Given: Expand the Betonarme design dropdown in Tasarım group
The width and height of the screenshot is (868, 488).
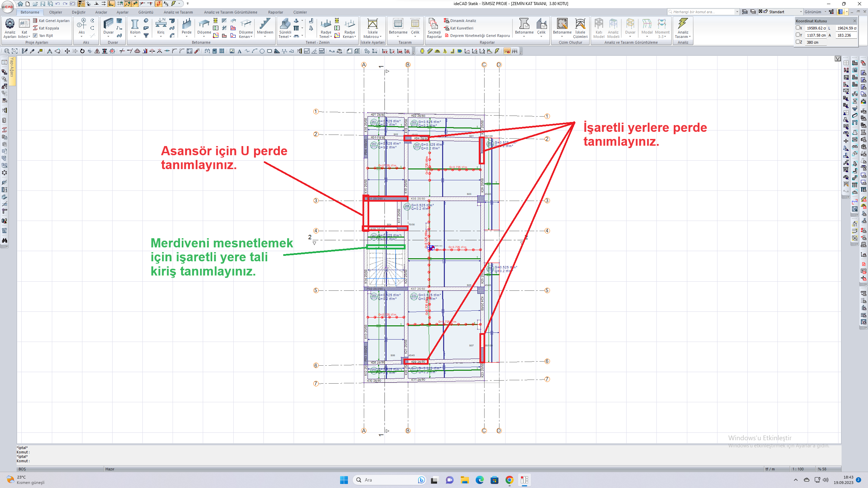Looking at the screenshot, I should [x=398, y=37].
